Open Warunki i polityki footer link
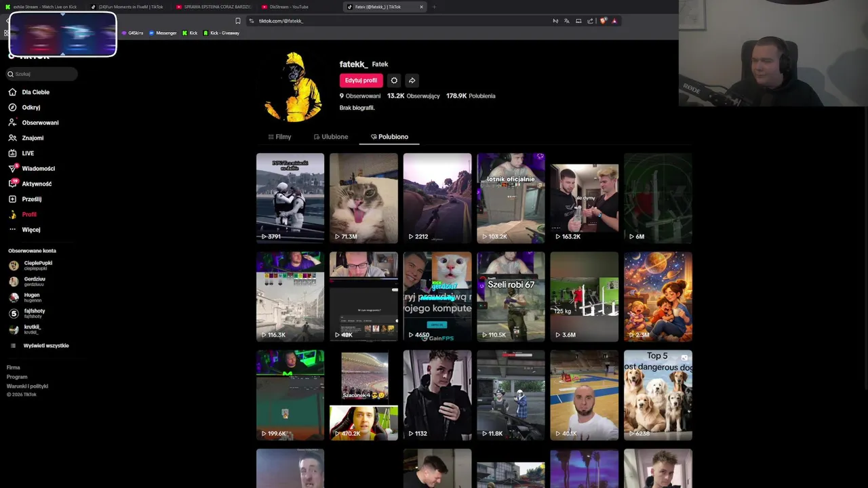The image size is (868, 488). (x=27, y=386)
